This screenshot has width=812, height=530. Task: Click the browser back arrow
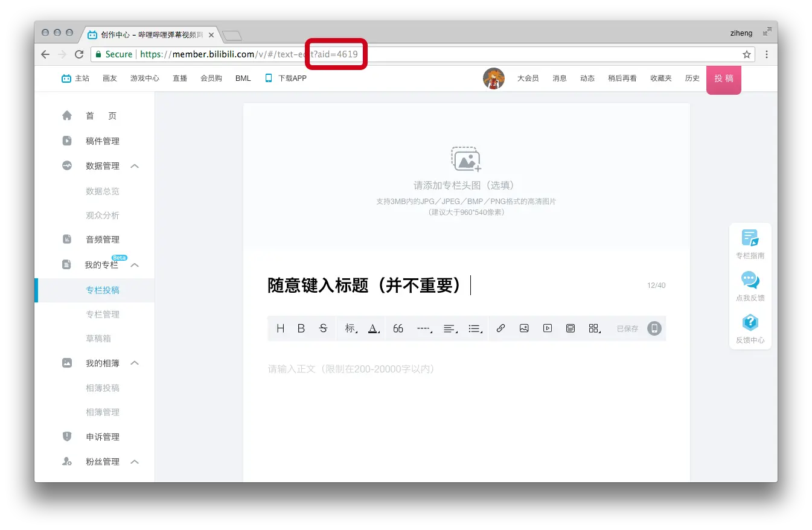[x=45, y=54]
